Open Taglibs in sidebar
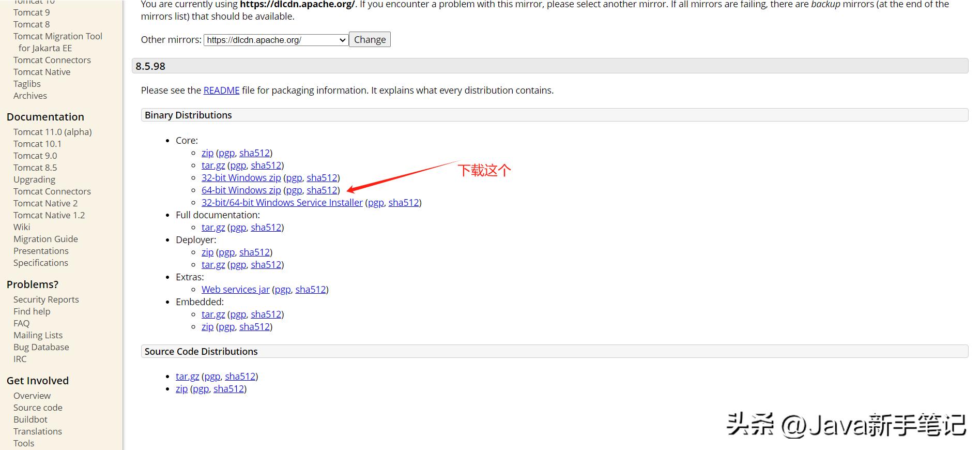This screenshot has width=980, height=450. [27, 84]
